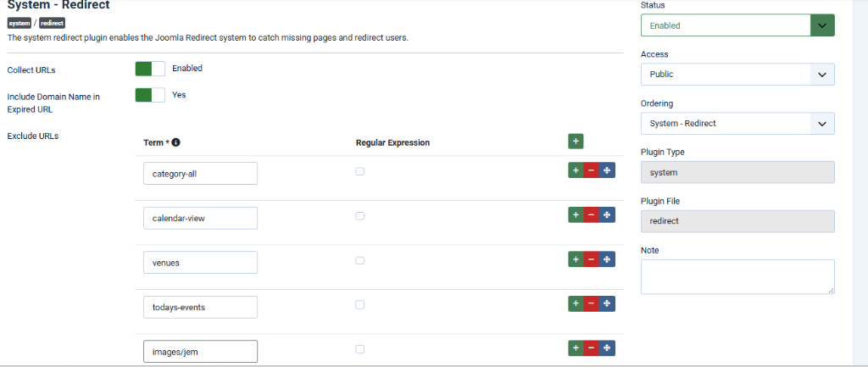868x367 pixels.
Task: Check Regular Expression for the category-all term
Action: click(x=359, y=171)
